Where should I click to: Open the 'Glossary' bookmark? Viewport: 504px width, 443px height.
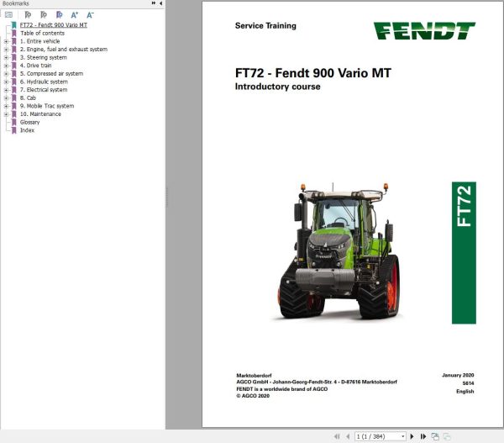pyautogui.click(x=29, y=122)
